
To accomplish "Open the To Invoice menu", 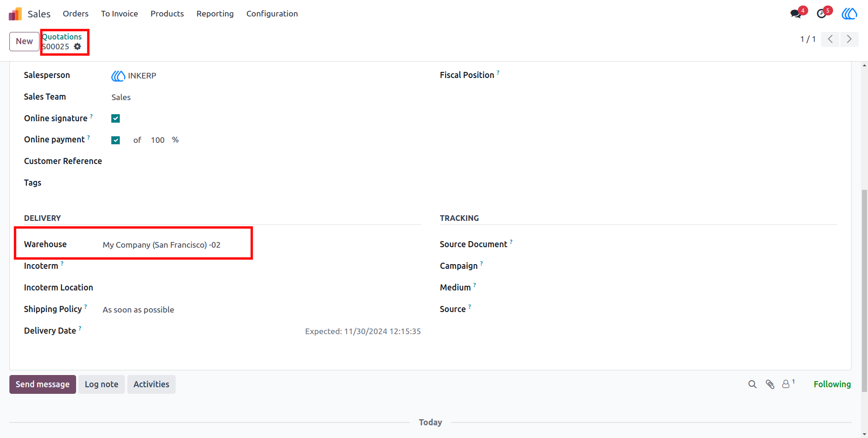I will [x=119, y=14].
